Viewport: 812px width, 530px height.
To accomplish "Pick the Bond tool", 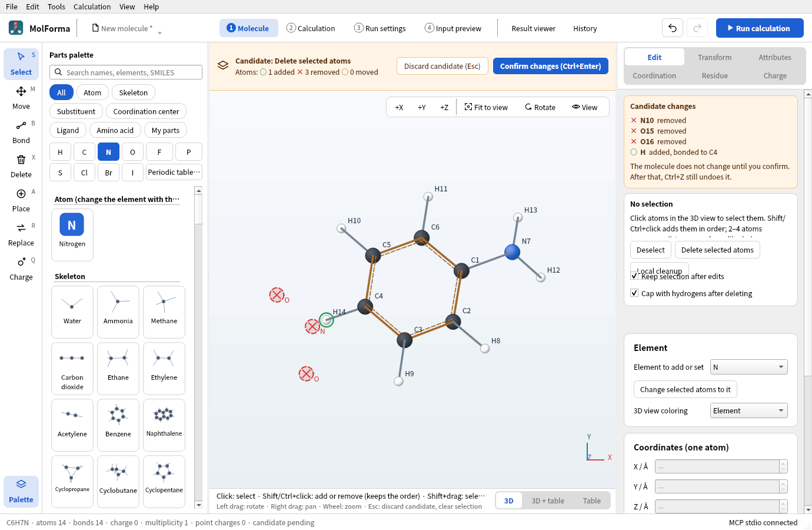I will (x=21, y=132).
